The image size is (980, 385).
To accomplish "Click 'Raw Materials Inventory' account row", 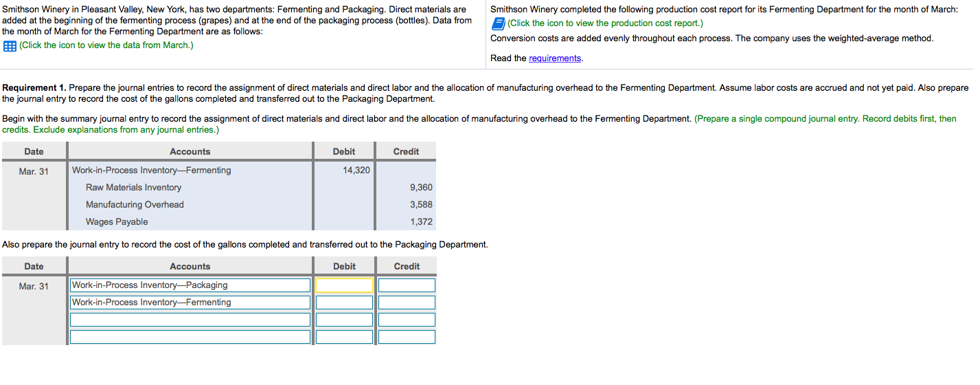I will [x=133, y=188].
